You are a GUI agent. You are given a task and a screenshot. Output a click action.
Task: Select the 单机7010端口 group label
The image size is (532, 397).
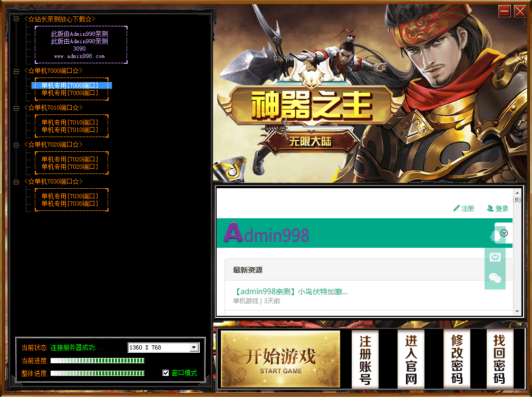tap(53, 108)
